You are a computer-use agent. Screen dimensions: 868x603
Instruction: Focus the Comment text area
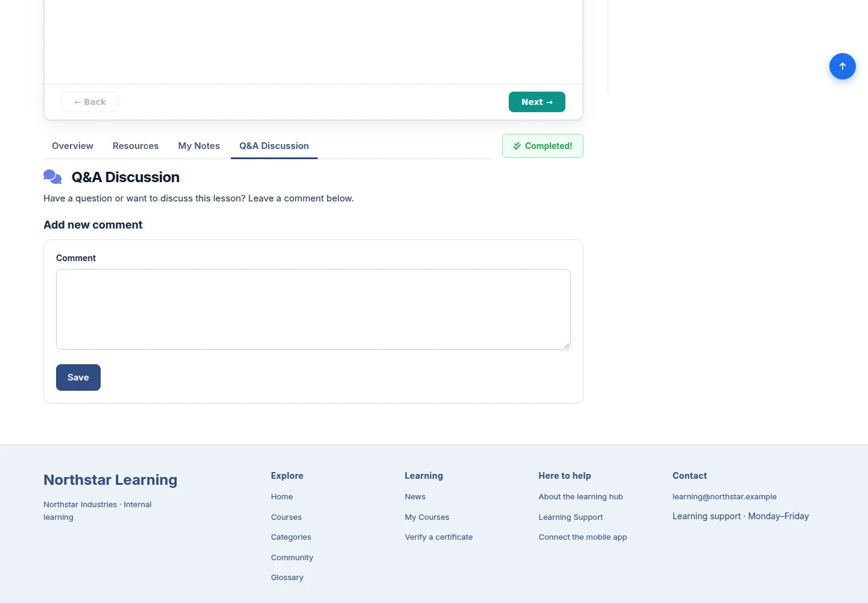(x=313, y=309)
